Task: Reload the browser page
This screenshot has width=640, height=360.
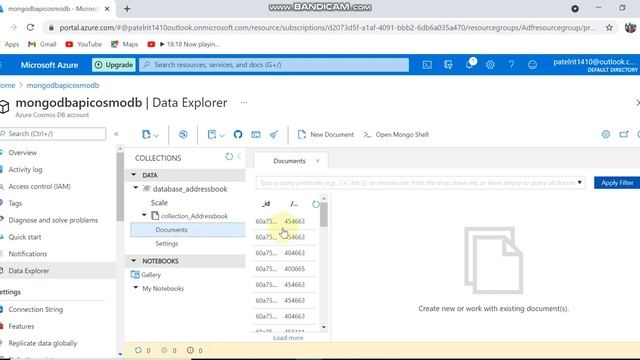Action: pos(30,27)
